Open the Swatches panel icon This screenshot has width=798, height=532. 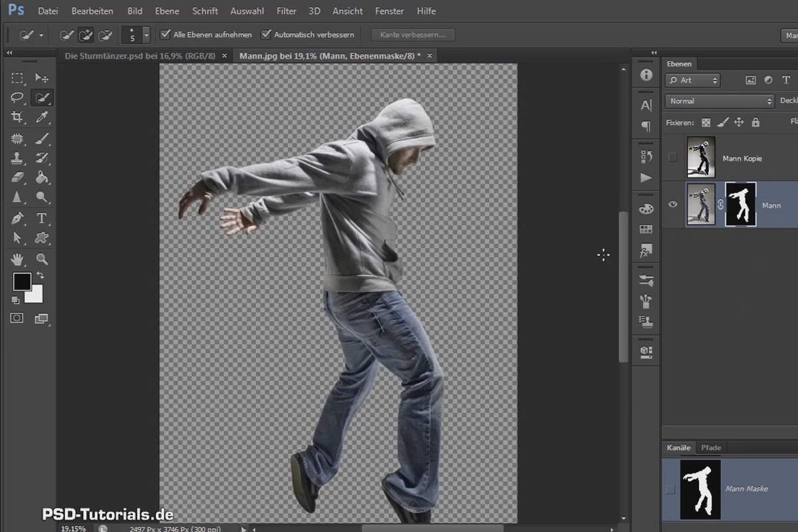click(646, 229)
